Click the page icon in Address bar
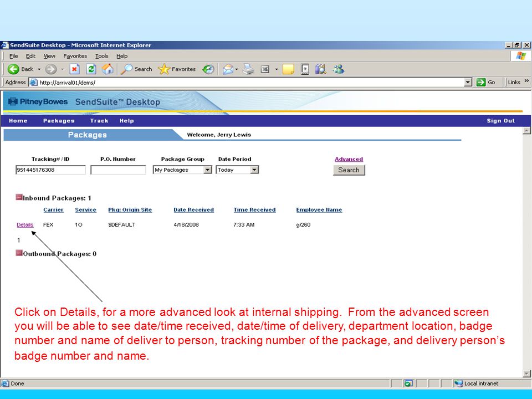This screenshot has width=532, height=399. [33, 83]
